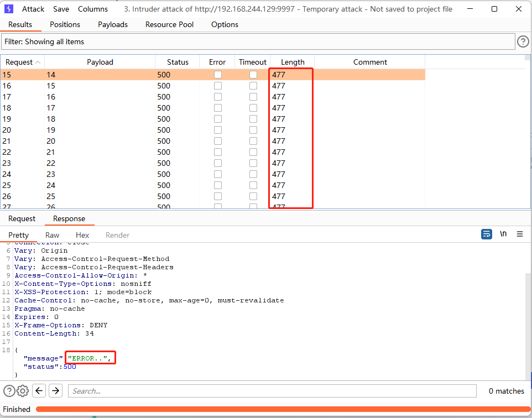Viewport: 532px width, 418px height.
Task: Toggle Error checkbox for request 15
Action: (x=218, y=75)
